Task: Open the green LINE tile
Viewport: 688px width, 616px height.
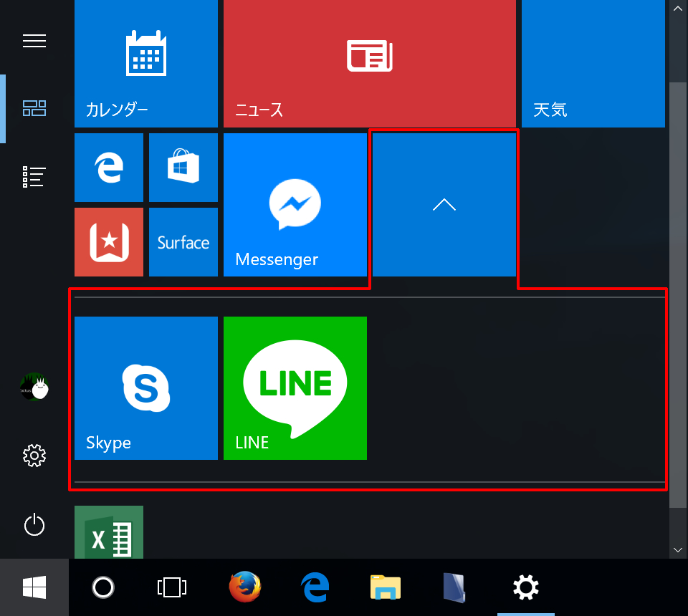Action: coord(295,388)
